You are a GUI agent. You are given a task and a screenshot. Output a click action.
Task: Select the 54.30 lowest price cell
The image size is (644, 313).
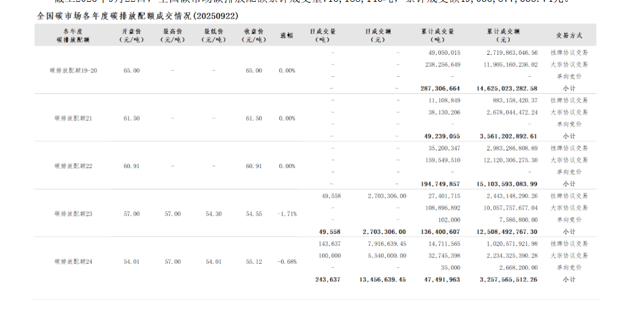(213, 214)
